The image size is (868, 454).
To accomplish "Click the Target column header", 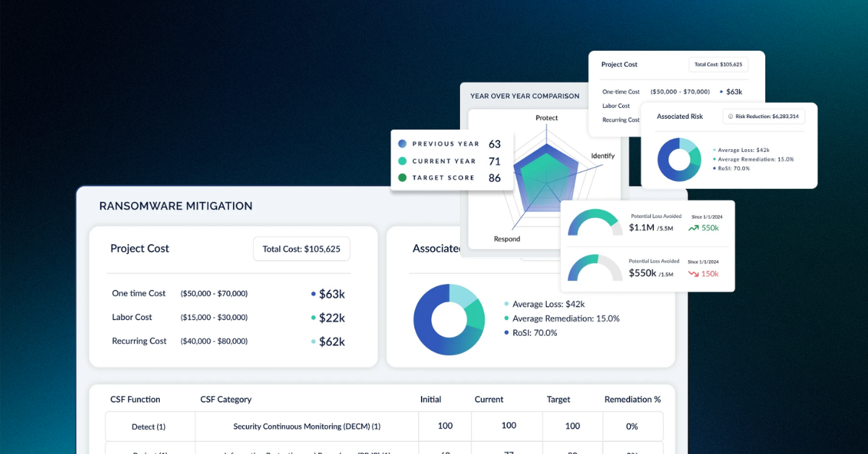I will point(558,400).
